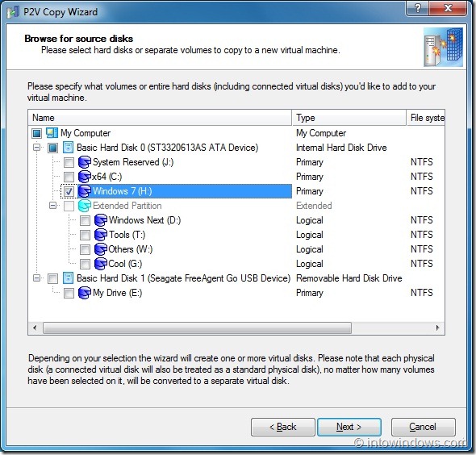Select the System Reserved (J:) label
This screenshot has height=455, width=476.
coord(133,162)
